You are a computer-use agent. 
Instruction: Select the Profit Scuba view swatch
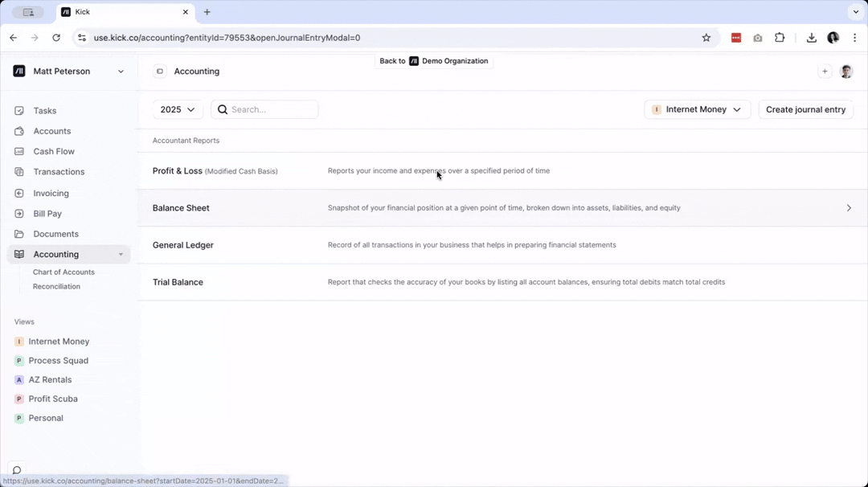point(18,399)
